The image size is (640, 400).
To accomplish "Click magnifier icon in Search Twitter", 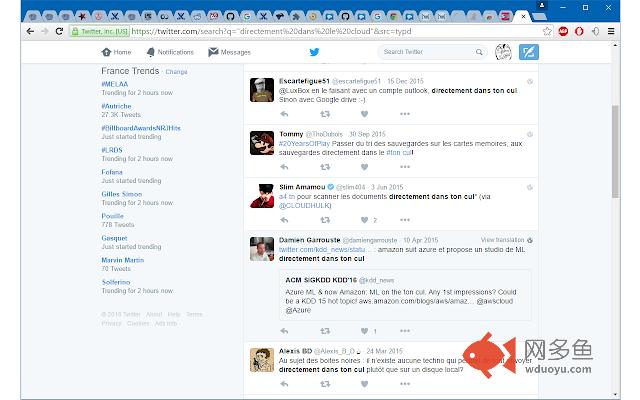I will pyautogui.click(x=479, y=52).
